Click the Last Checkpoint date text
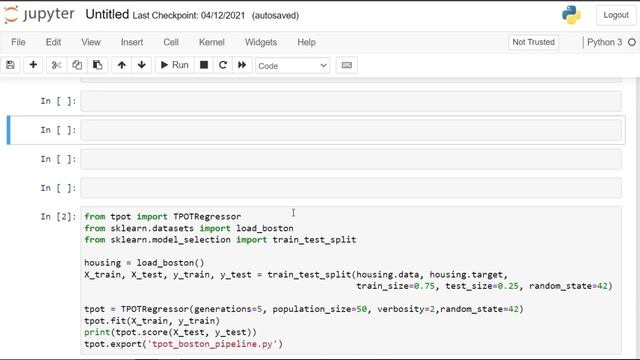Image resolution: width=640 pixels, height=360 pixels. [x=189, y=16]
